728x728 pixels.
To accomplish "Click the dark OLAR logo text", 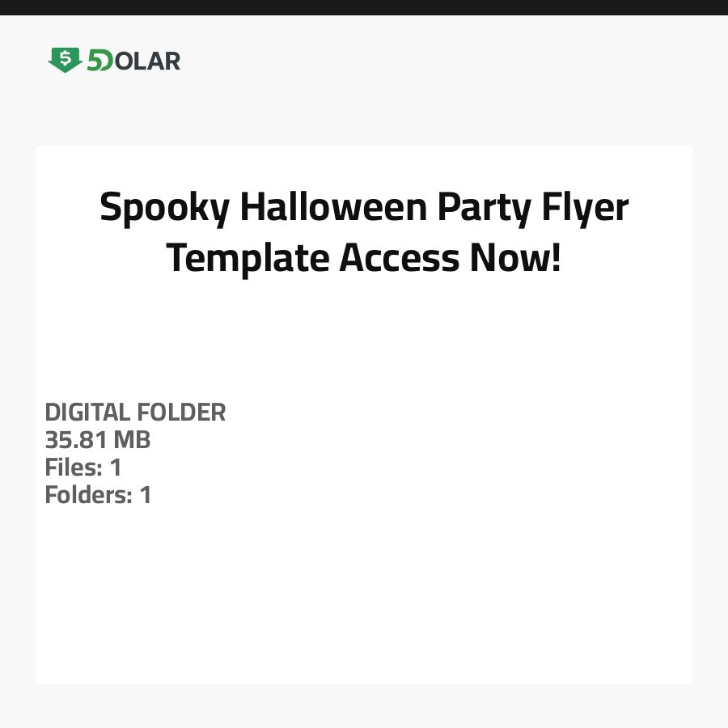I will pos(147,61).
